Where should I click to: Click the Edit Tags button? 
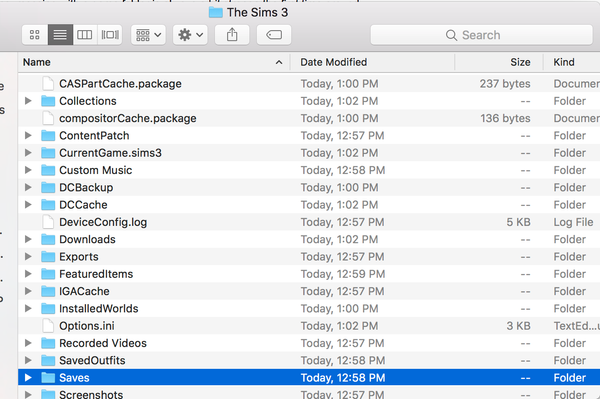pyautogui.click(x=274, y=35)
